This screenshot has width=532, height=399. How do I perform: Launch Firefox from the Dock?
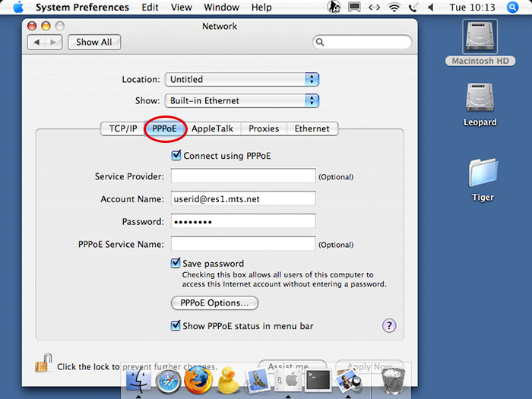[198, 380]
